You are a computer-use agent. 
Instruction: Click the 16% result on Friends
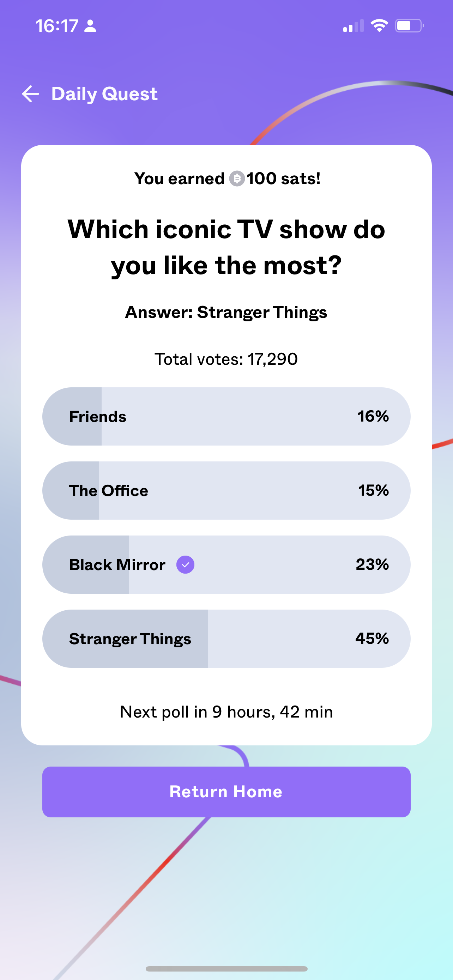click(373, 416)
